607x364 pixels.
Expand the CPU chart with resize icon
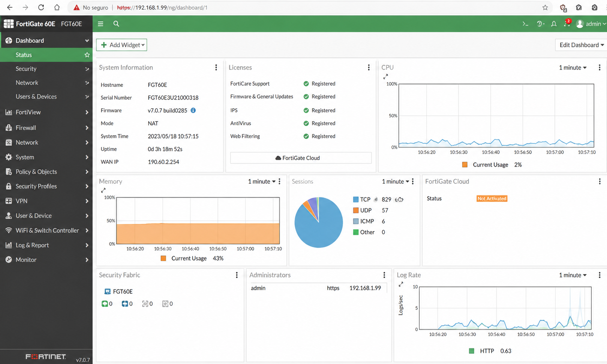385,77
